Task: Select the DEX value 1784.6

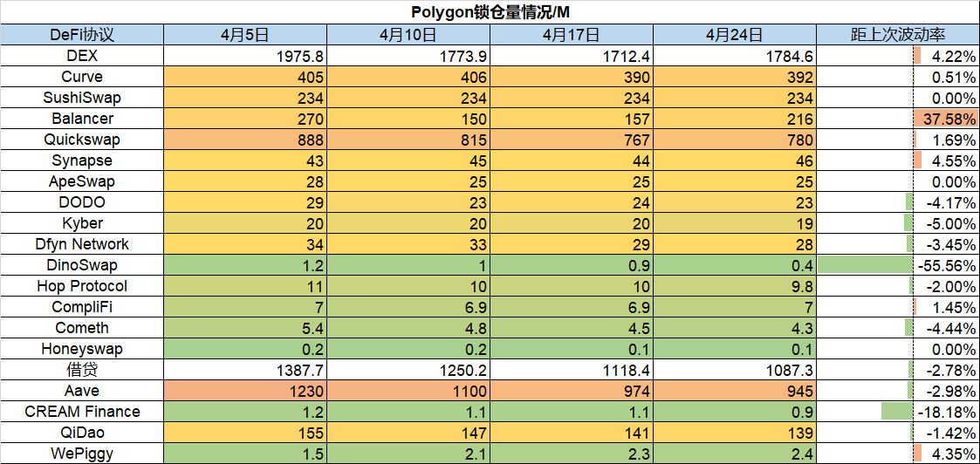Action: (x=735, y=56)
